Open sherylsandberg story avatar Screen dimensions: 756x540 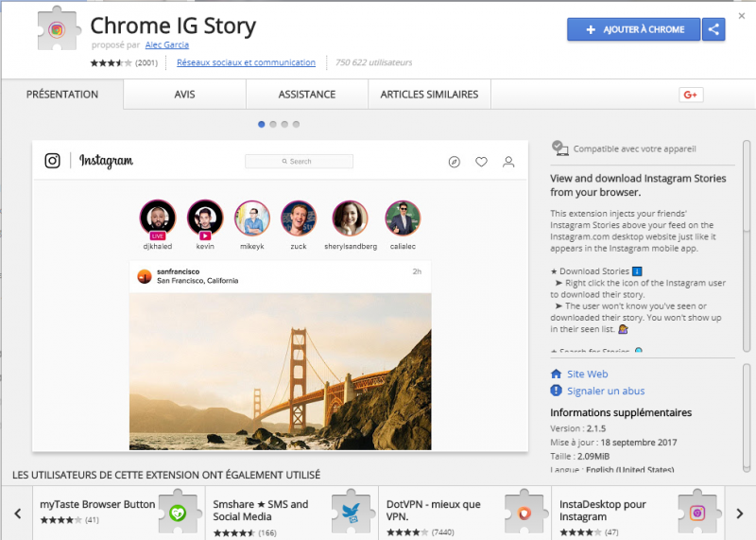click(350, 218)
